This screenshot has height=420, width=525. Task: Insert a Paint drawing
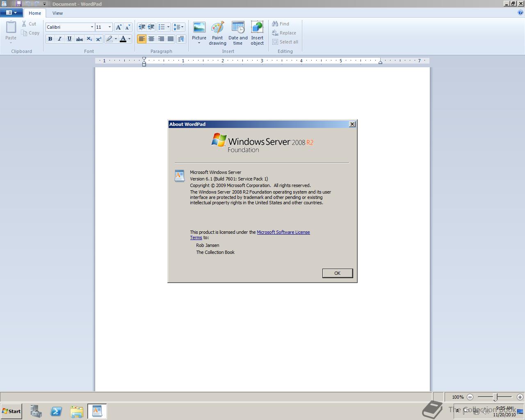tap(217, 33)
